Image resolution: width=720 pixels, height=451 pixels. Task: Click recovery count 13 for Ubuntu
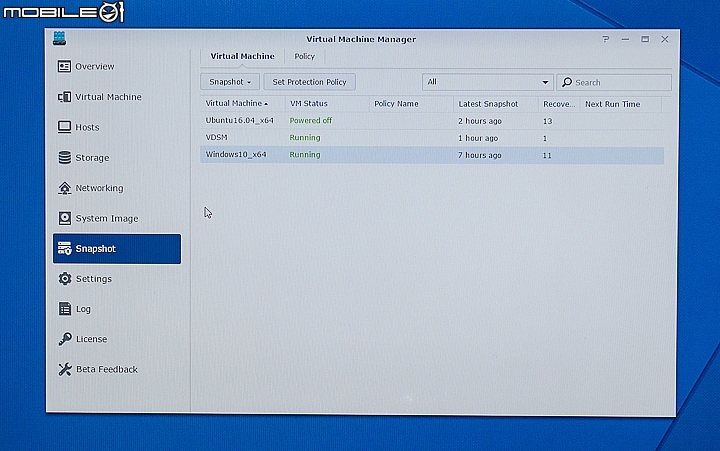547,121
